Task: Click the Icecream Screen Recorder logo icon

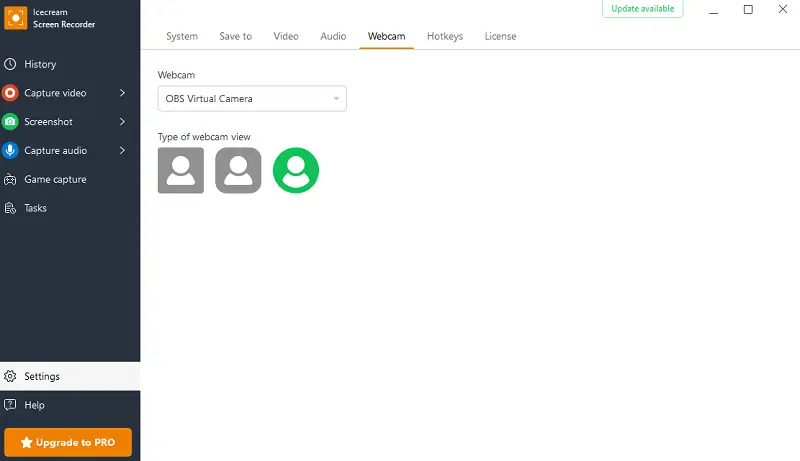Action: (x=16, y=18)
